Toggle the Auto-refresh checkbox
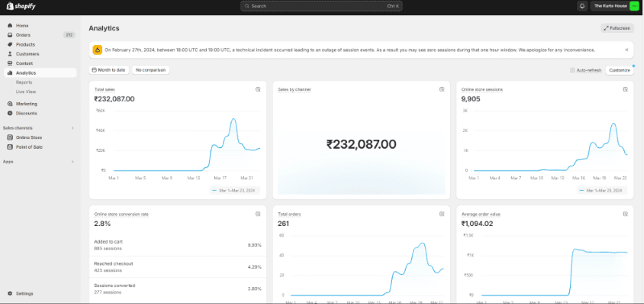Image resolution: width=644 pixels, height=304 pixels. pos(572,70)
